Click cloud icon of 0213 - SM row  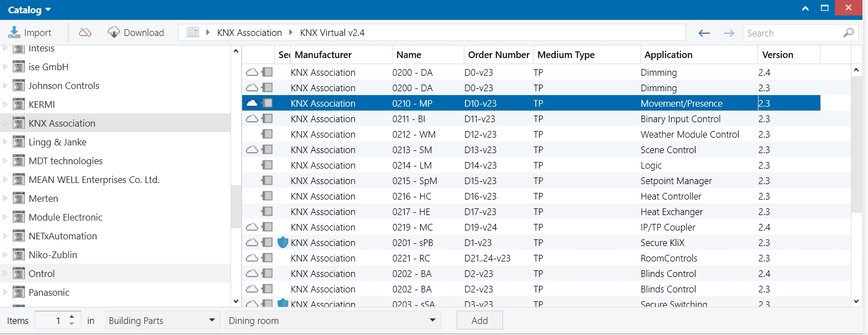(252, 150)
